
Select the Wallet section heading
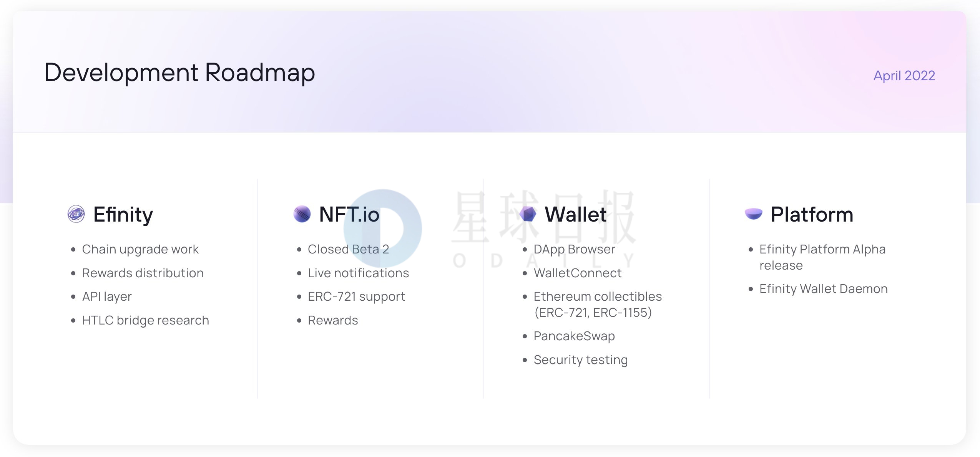point(575,214)
